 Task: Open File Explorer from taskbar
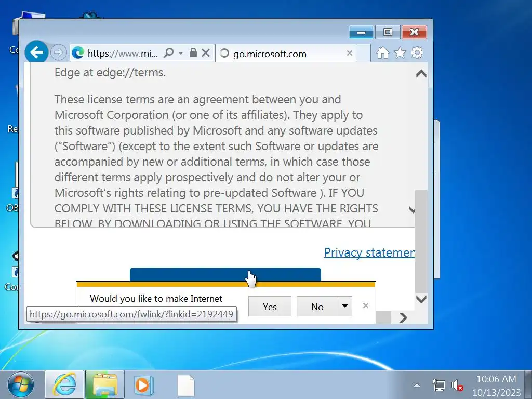[105, 385]
